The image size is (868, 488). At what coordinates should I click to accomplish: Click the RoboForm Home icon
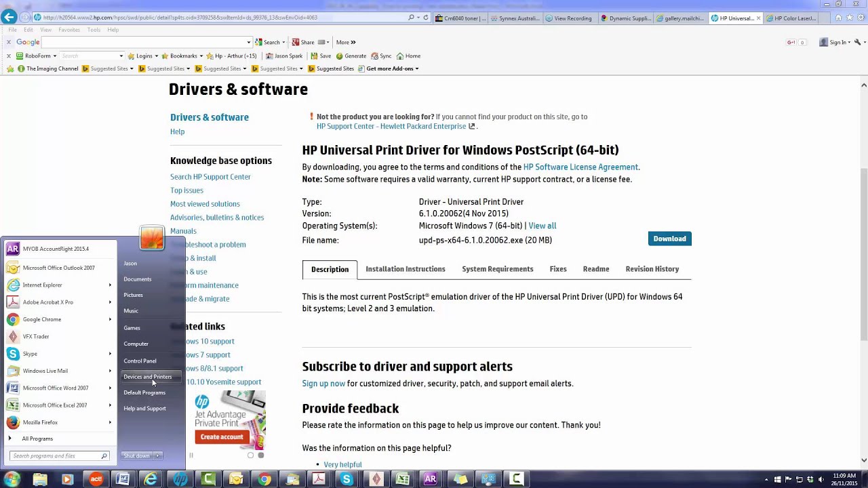coord(408,56)
